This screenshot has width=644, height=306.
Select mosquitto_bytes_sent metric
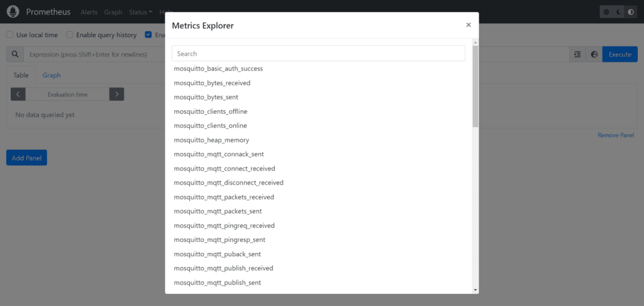pos(206,97)
